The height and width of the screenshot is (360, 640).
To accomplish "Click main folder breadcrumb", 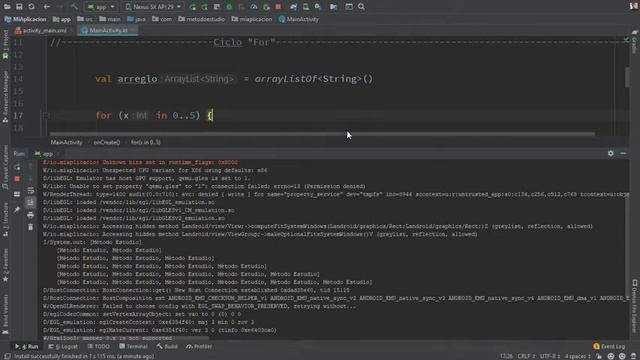I will coord(110,19).
